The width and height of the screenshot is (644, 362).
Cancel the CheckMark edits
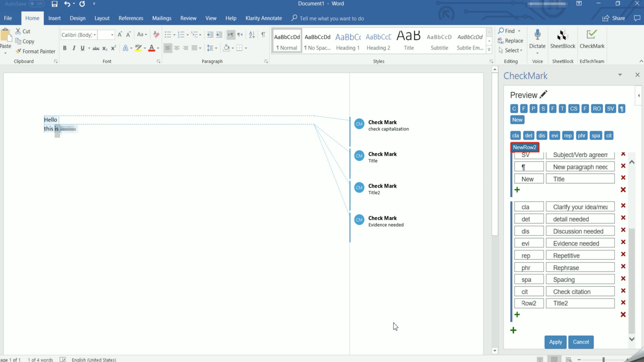(581, 342)
